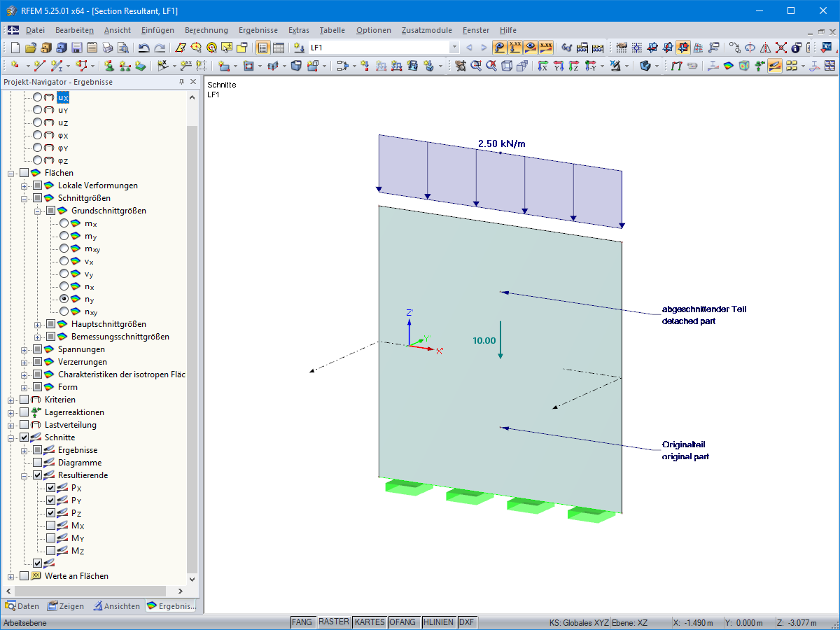Click the red X delete icon
Viewport: 840px width, 630px height.
point(780,48)
